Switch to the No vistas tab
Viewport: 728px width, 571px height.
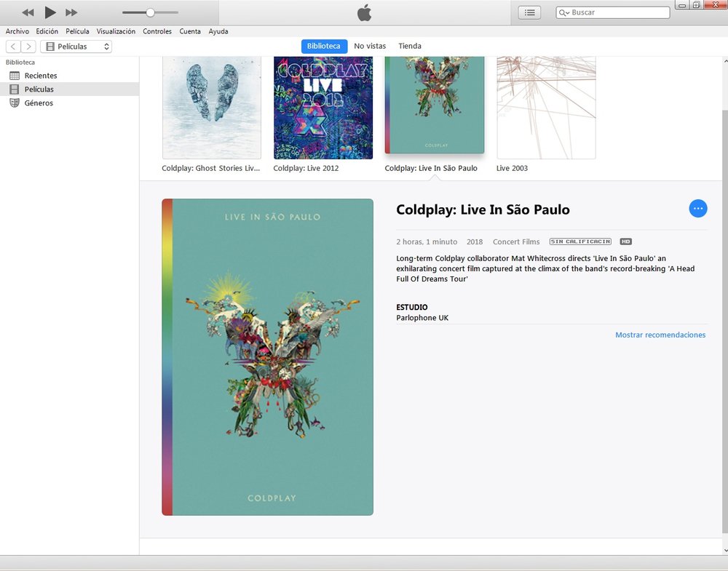tap(370, 46)
